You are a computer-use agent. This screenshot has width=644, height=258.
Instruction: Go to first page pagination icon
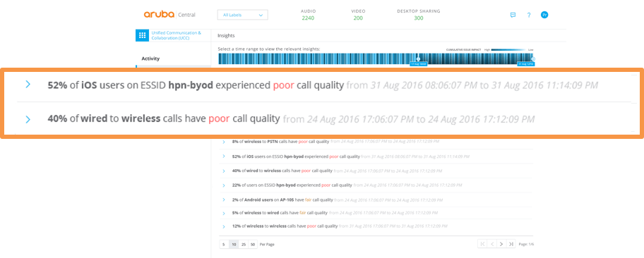(x=483, y=244)
